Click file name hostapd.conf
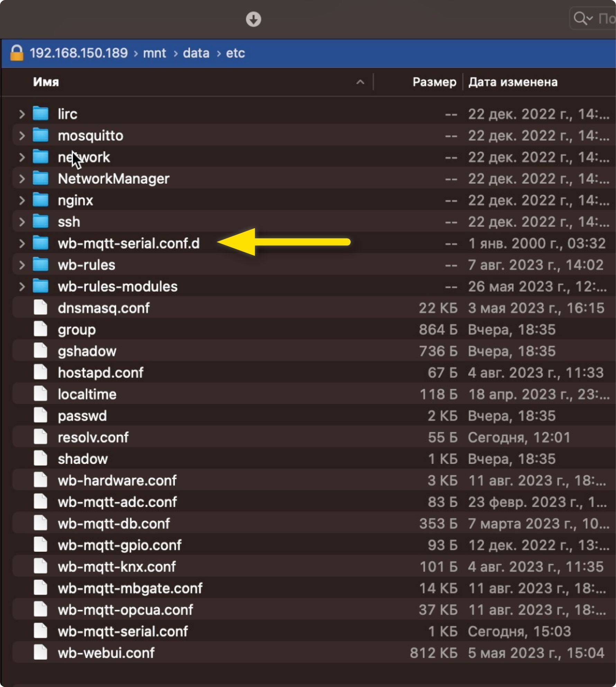616x687 pixels. (x=100, y=373)
